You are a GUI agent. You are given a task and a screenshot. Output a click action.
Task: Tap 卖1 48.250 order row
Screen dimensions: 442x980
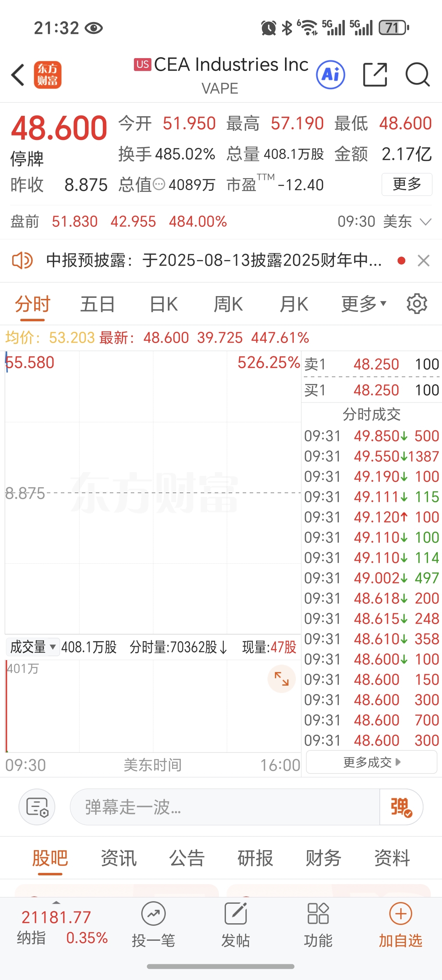tap(372, 364)
